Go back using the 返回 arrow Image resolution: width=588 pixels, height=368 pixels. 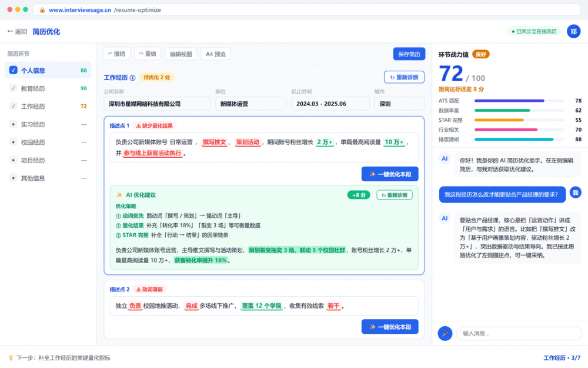pyautogui.click(x=17, y=32)
